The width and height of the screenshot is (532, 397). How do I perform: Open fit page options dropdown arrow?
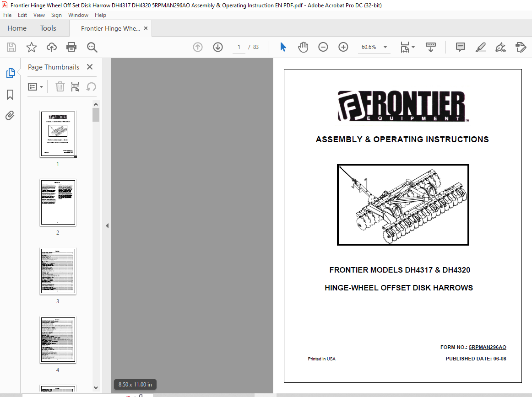pyautogui.click(x=413, y=47)
